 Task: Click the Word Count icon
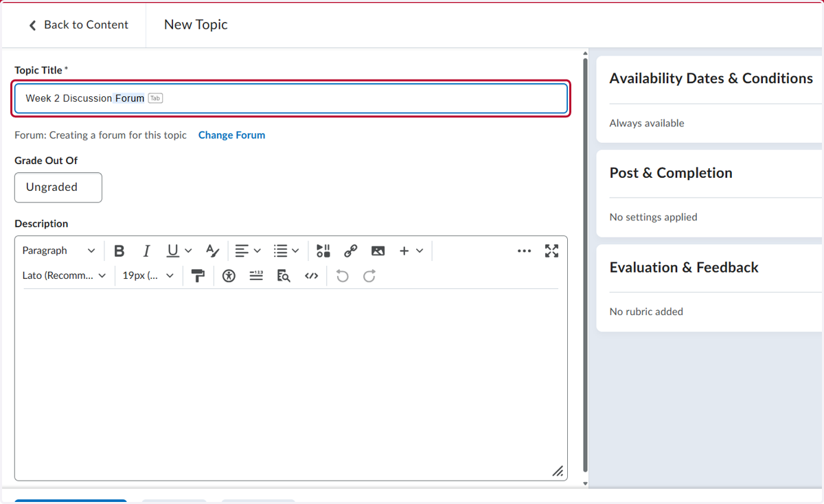(x=256, y=276)
